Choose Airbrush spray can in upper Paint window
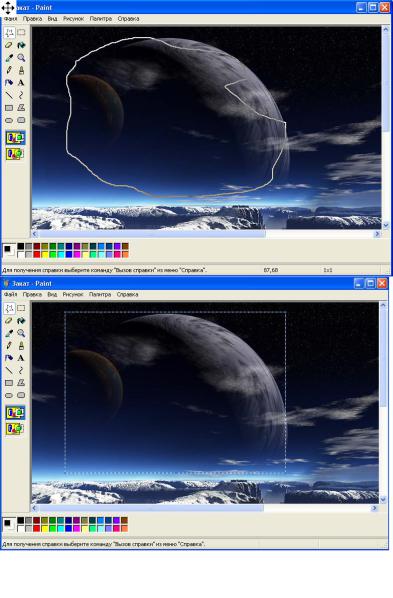 click(9, 82)
